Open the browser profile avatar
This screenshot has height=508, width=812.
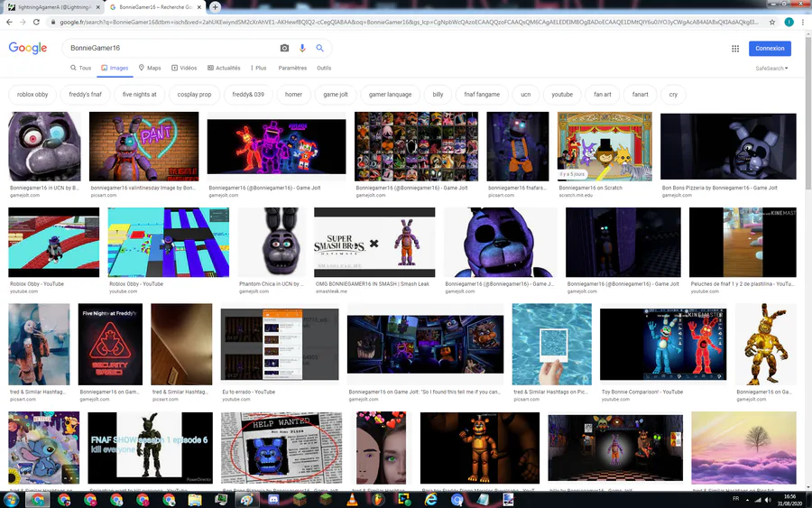pos(789,22)
